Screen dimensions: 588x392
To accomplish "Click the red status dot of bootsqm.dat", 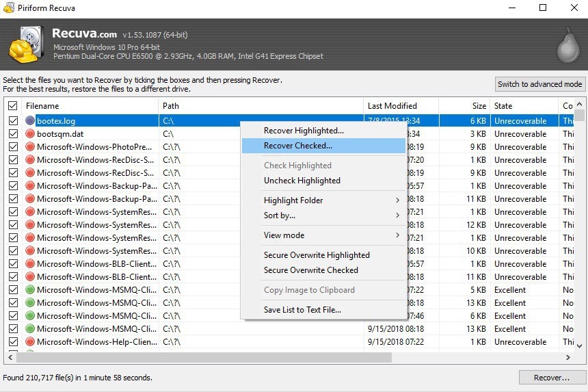I will 30,133.
